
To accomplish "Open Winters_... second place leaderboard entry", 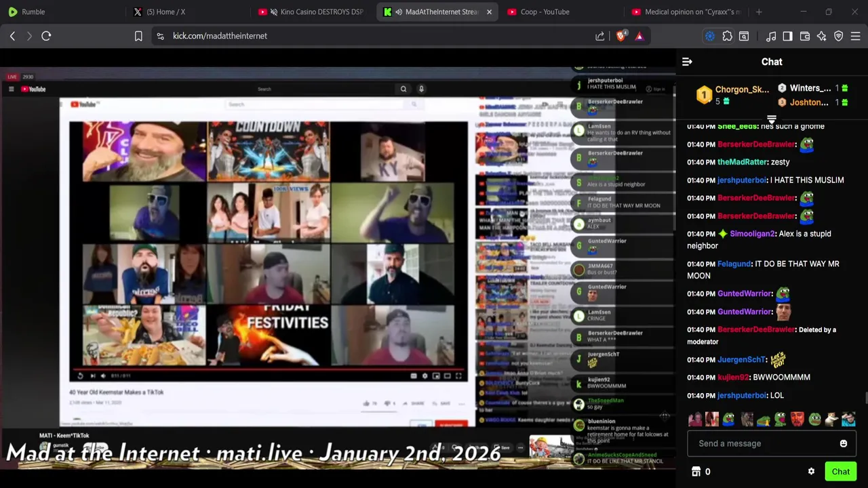I will tap(812, 88).
